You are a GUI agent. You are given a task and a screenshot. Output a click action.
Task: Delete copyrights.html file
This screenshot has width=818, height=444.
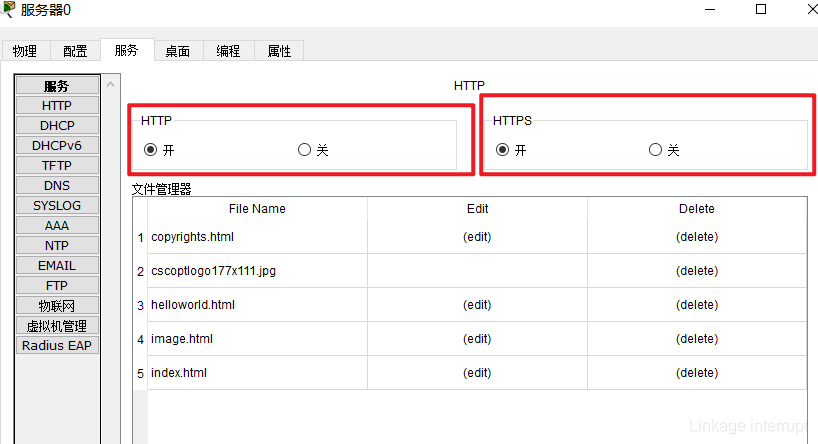(x=697, y=237)
